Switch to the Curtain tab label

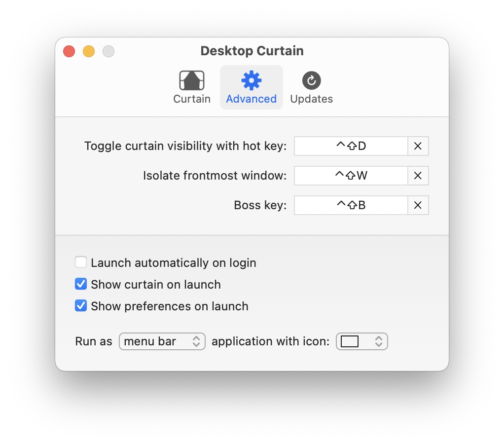pyautogui.click(x=192, y=99)
